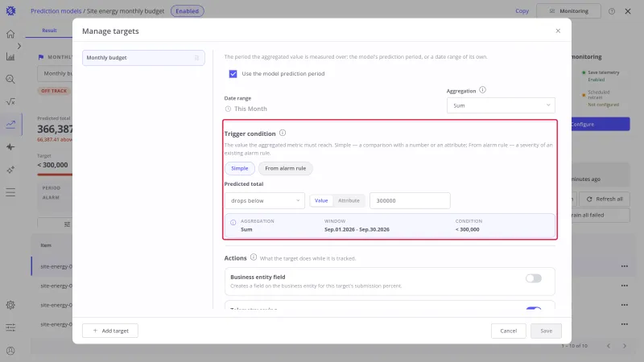Image resolution: width=644 pixels, height=362 pixels.
Task: Open the three-dot menu of second item row
Action: click(x=625, y=286)
